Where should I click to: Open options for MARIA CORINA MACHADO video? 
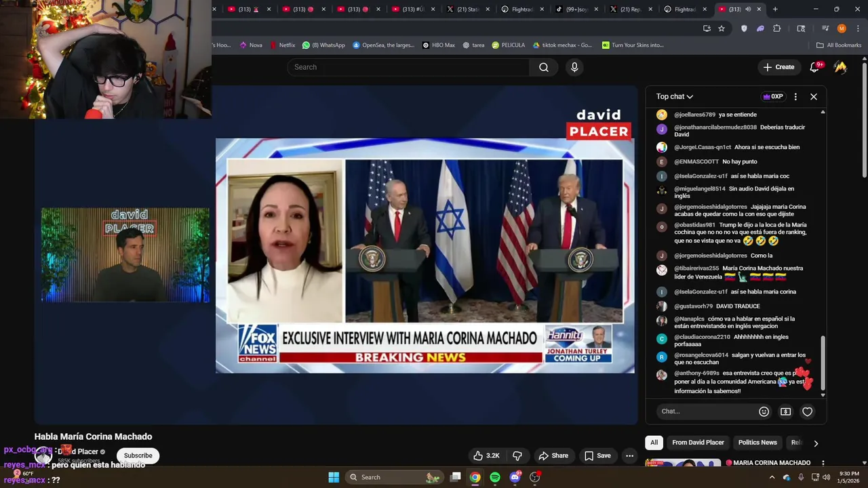point(823,463)
